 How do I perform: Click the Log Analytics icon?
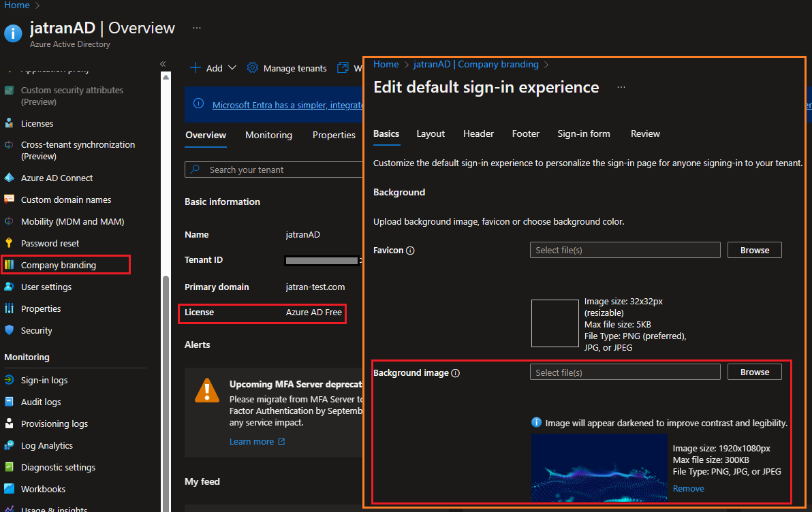coord(9,445)
